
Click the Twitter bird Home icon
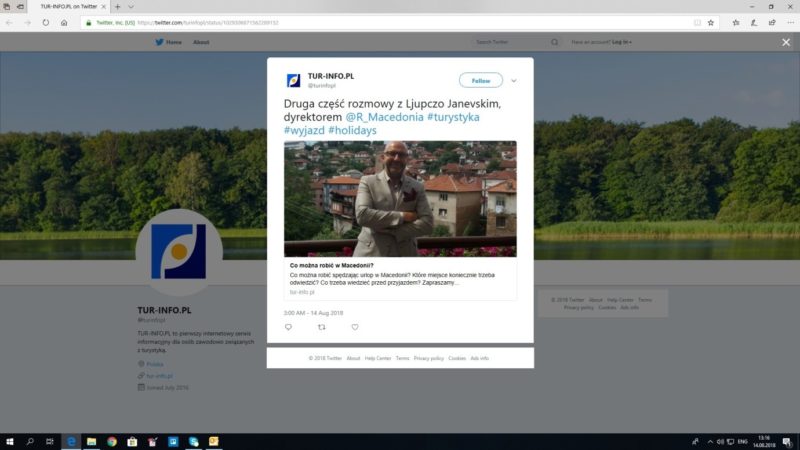159,42
